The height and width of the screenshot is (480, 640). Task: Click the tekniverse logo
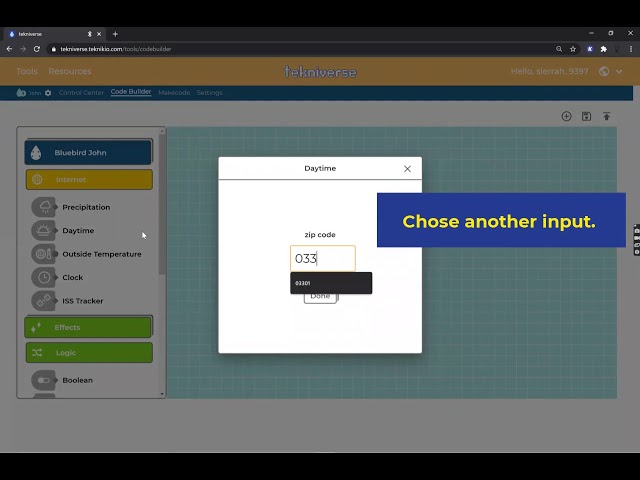coord(320,72)
